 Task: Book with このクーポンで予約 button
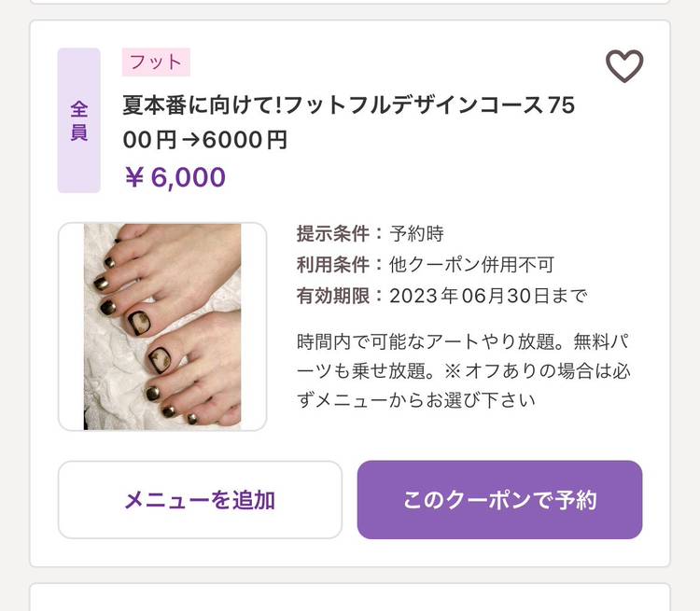(x=499, y=500)
